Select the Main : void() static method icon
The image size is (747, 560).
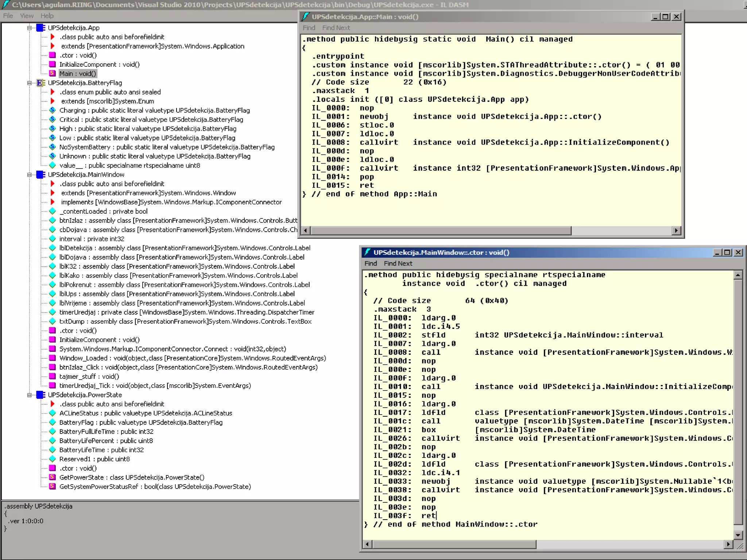coord(52,74)
